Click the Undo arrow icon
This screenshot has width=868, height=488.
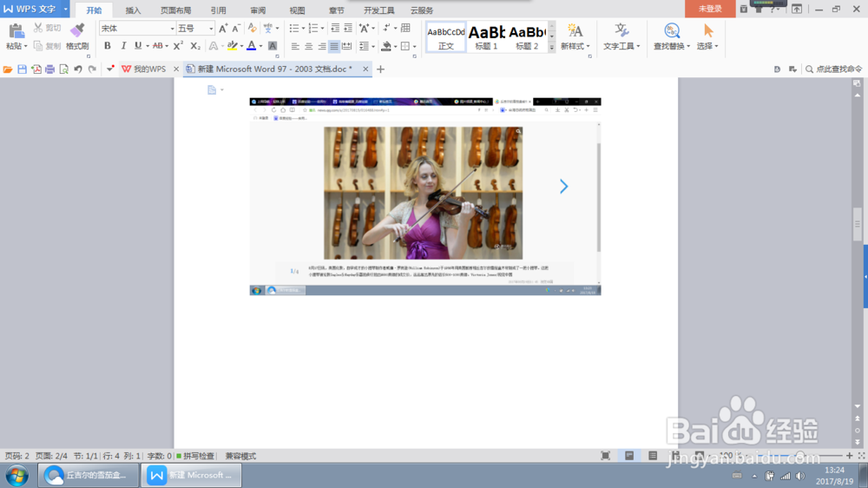click(x=78, y=69)
